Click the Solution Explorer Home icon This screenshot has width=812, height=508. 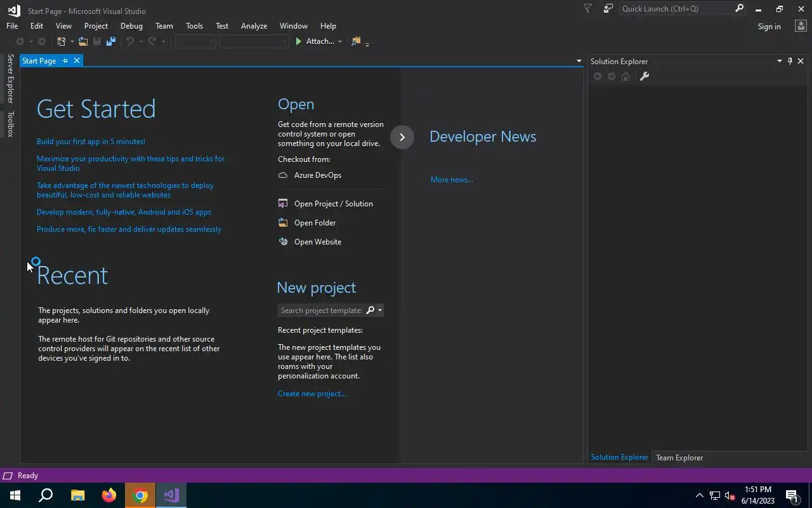[625, 76]
